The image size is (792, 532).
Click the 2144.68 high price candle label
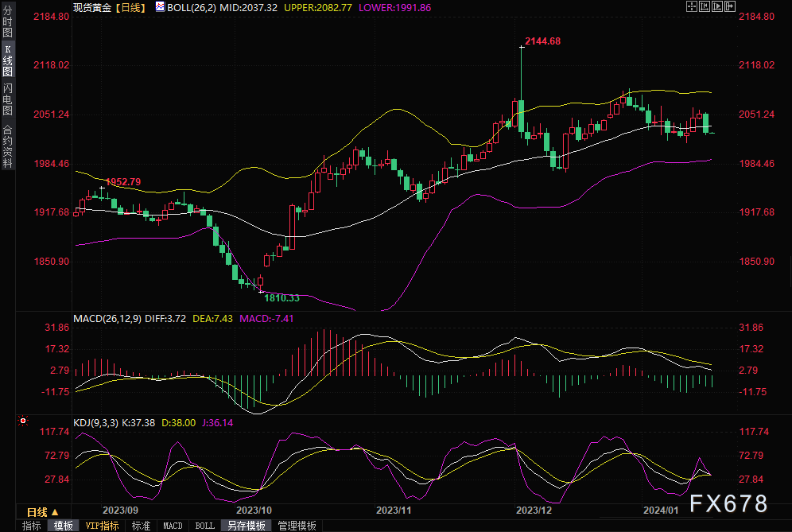[x=543, y=41]
